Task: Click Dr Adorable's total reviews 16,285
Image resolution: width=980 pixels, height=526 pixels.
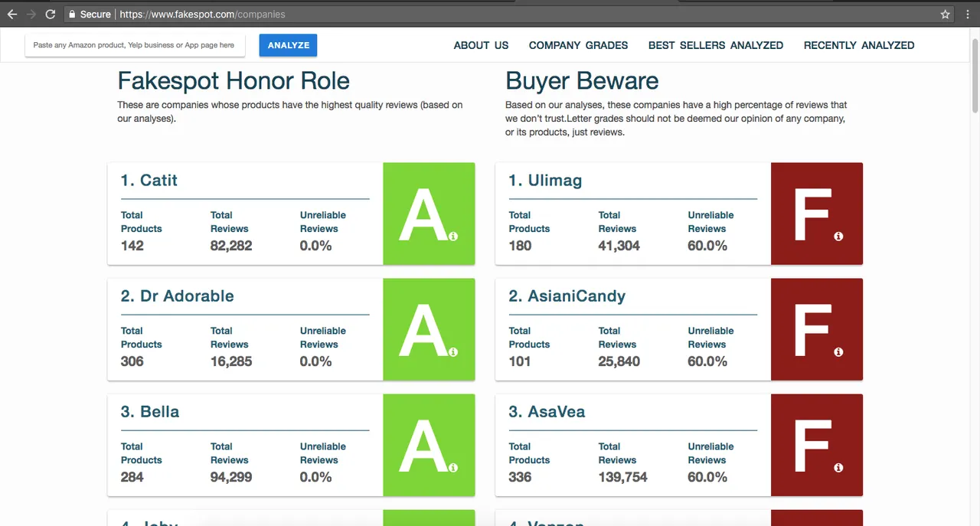Action: coord(231,361)
